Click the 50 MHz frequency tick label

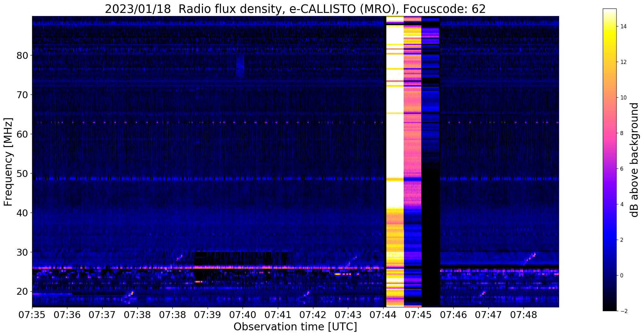pos(22,174)
